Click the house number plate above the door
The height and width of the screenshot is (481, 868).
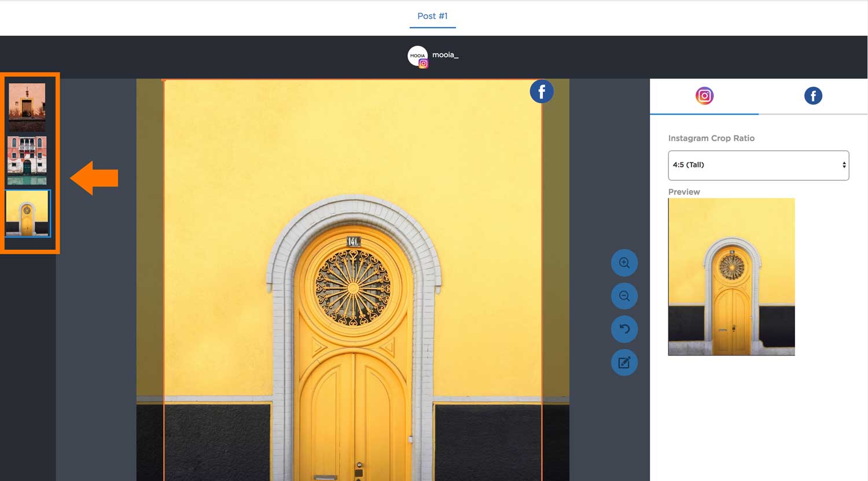click(x=353, y=242)
